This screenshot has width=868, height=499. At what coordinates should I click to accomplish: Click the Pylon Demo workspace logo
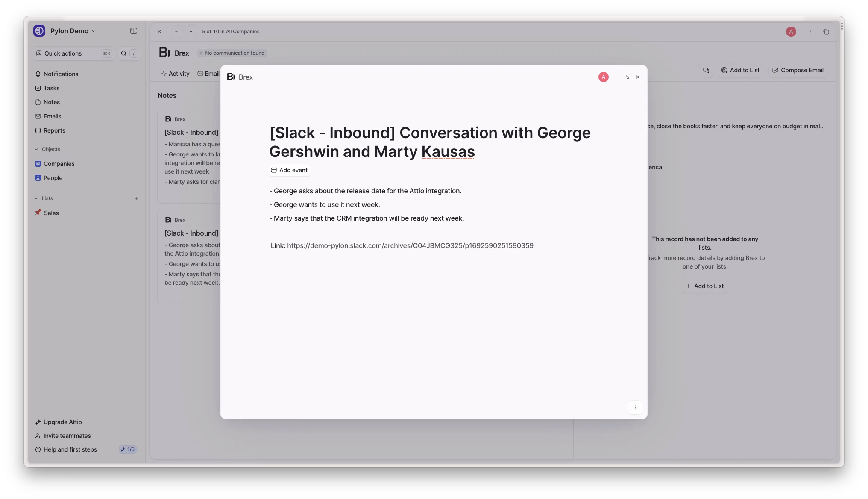tap(39, 31)
